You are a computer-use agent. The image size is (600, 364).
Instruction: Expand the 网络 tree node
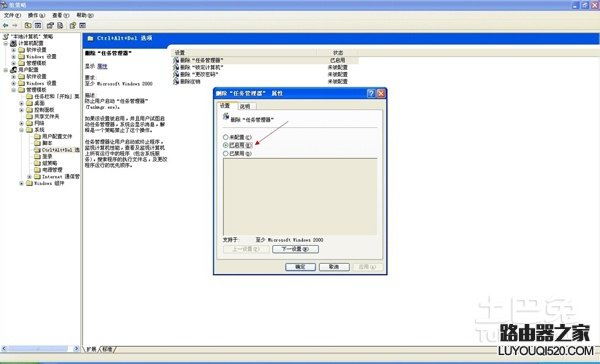click(21, 123)
